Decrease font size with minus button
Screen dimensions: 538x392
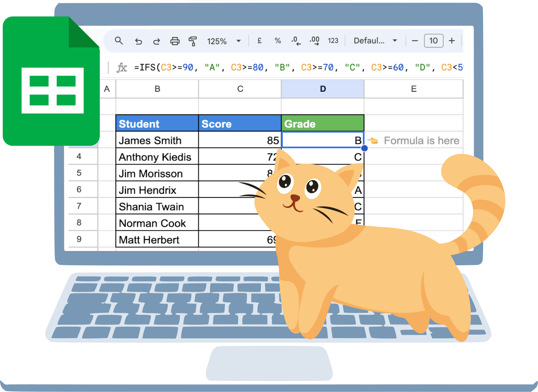(x=415, y=41)
